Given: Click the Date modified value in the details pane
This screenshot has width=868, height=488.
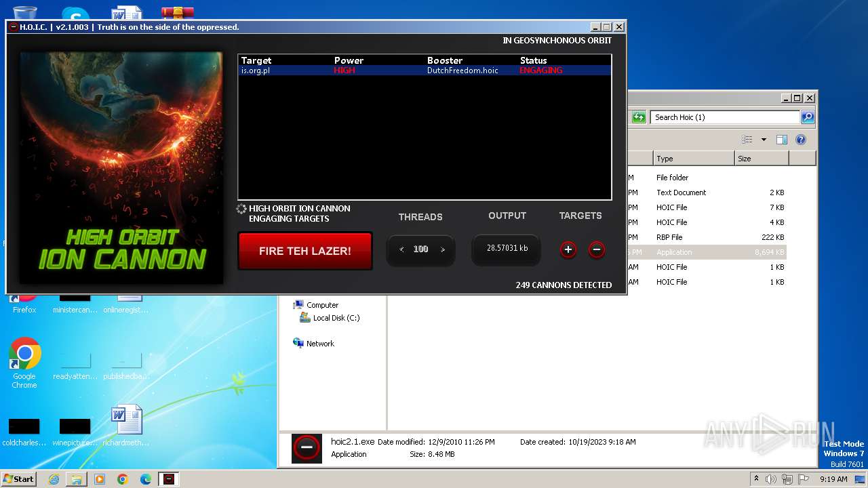Looking at the screenshot, I should [461, 442].
